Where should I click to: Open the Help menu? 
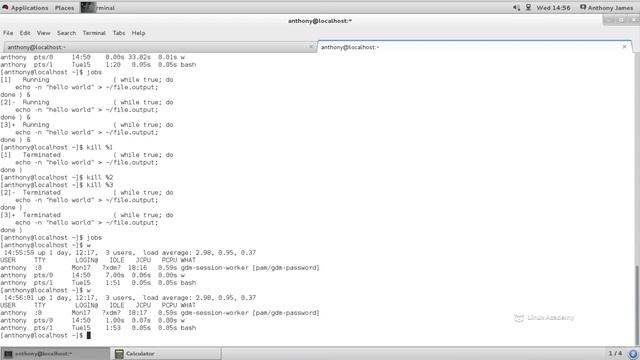point(138,33)
